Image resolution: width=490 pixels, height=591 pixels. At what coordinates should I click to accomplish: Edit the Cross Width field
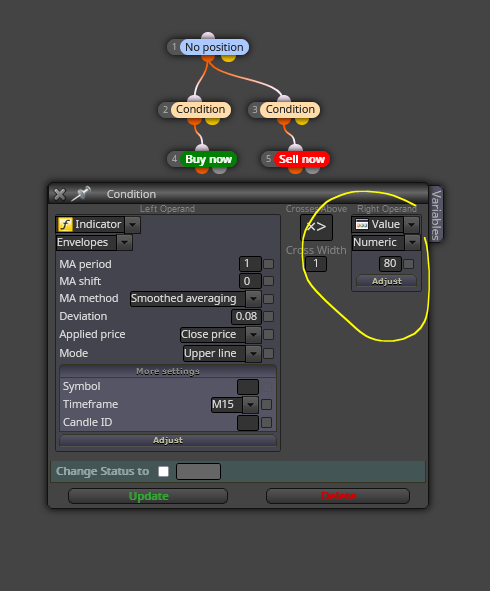(316, 263)
